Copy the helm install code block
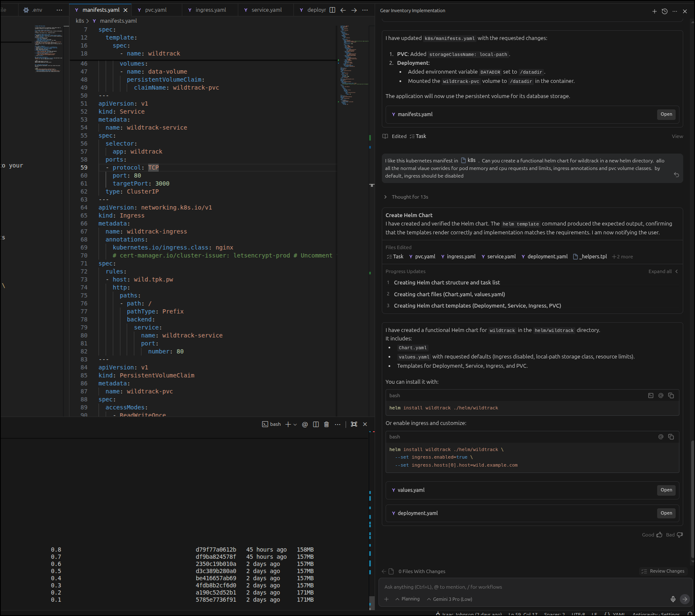The image size is (695, 616). tap(671, 396)
